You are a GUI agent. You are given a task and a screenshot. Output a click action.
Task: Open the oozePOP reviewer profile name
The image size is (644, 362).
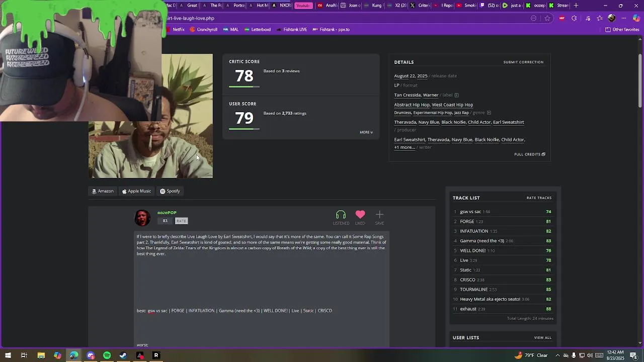pos(167,213)
